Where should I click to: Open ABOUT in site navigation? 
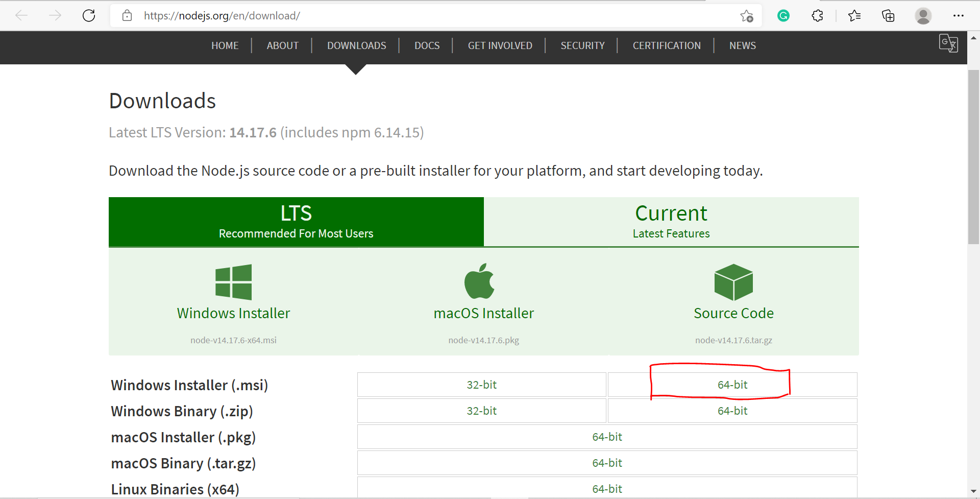(x=283, y=45)
